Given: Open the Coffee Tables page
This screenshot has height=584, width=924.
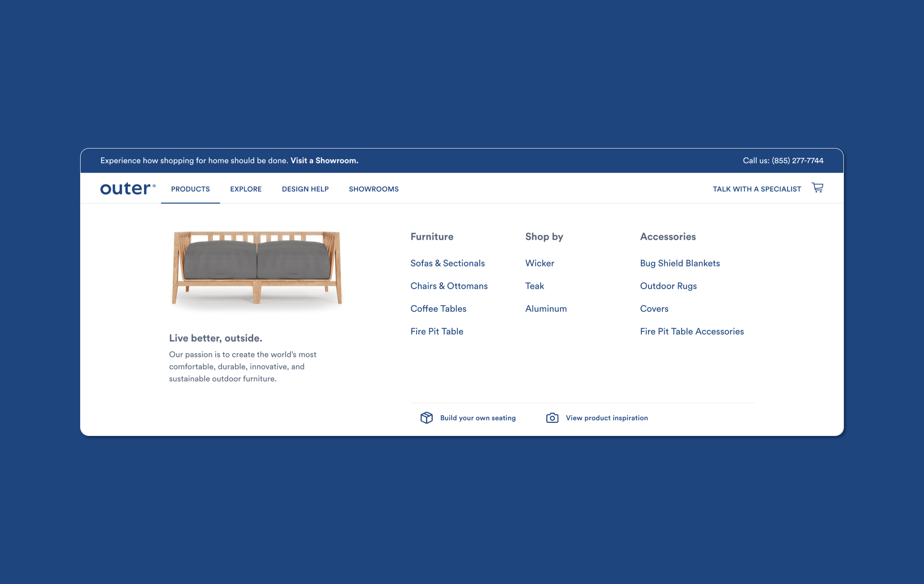Looking at the screenshot, I should point(438,308).
